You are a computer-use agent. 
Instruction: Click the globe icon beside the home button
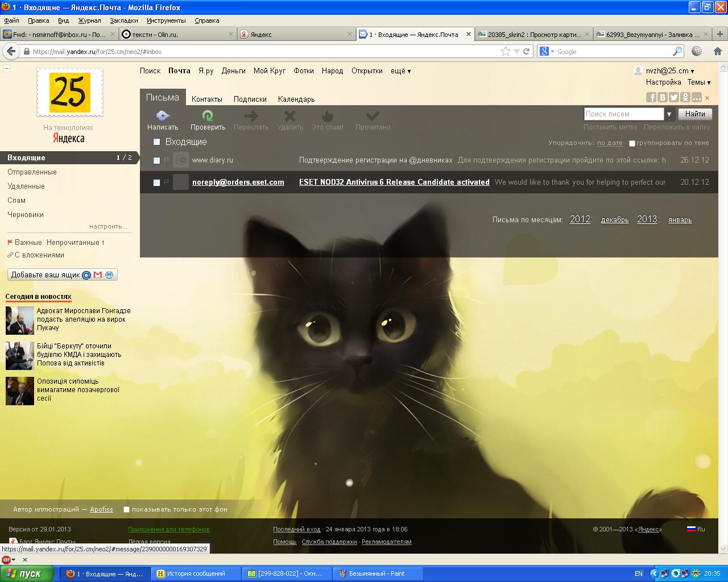coord(697,51)
